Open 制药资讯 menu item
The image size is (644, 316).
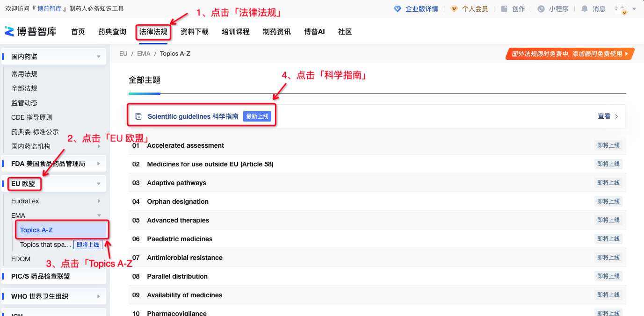[277, 32]
